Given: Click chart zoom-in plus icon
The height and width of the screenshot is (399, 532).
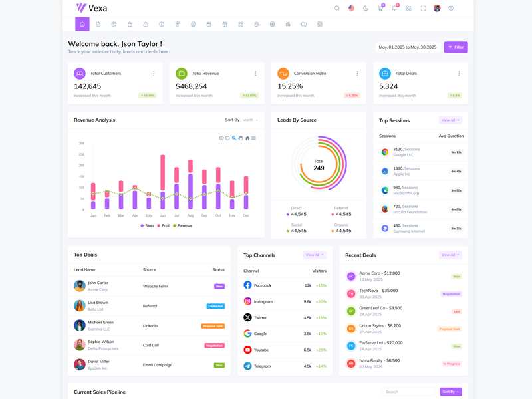Looking at the screenshot, I should coord(221,138).
